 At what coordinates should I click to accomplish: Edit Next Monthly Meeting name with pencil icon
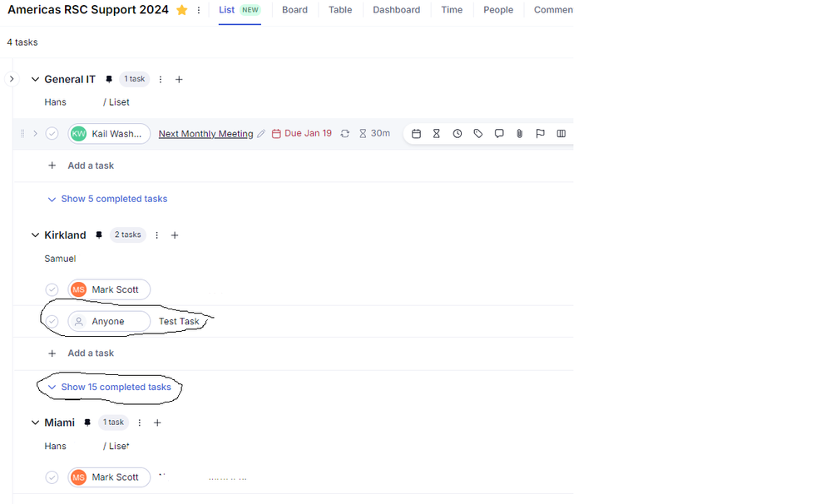260,134
